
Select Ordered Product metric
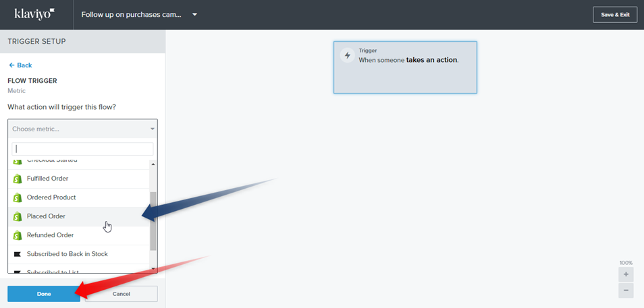point(79,197)
